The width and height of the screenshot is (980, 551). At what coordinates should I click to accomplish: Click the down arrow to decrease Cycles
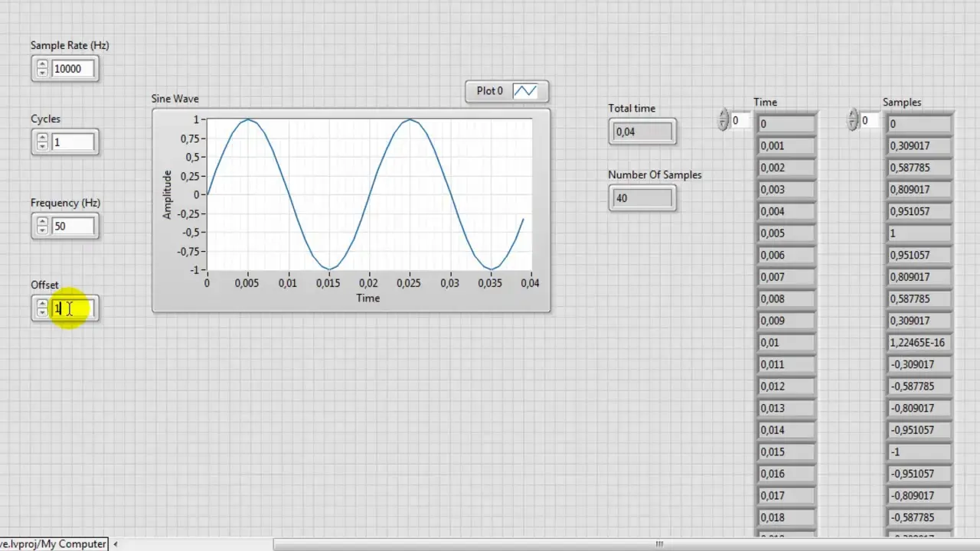pyautogui.click(x=42, y=146)
